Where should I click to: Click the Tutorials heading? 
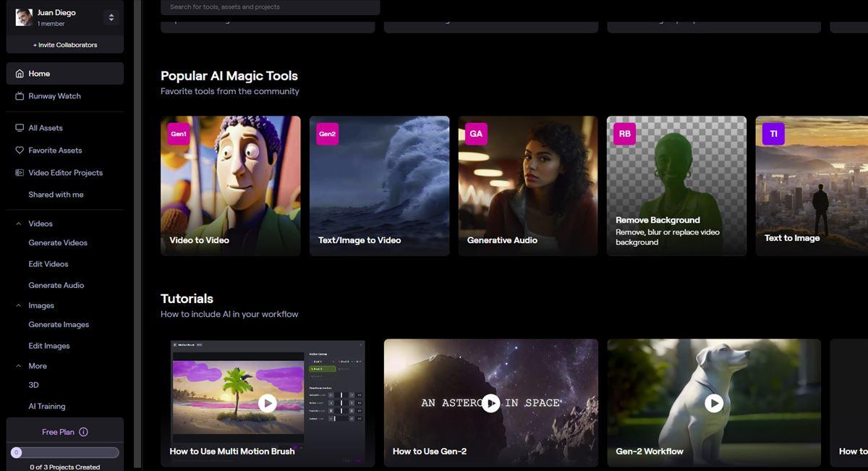(187, 299)
